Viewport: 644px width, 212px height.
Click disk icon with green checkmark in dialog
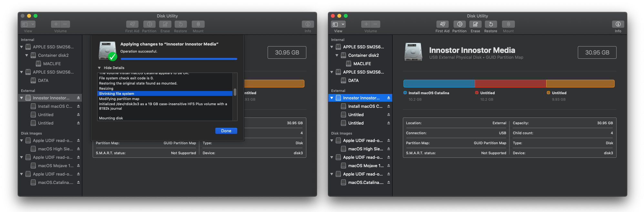(108, 51)
